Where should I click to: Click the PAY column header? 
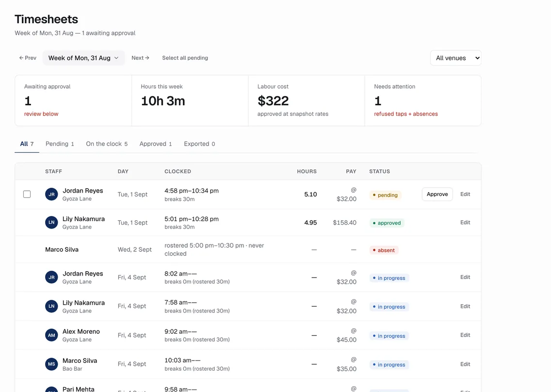pos(351,171)
